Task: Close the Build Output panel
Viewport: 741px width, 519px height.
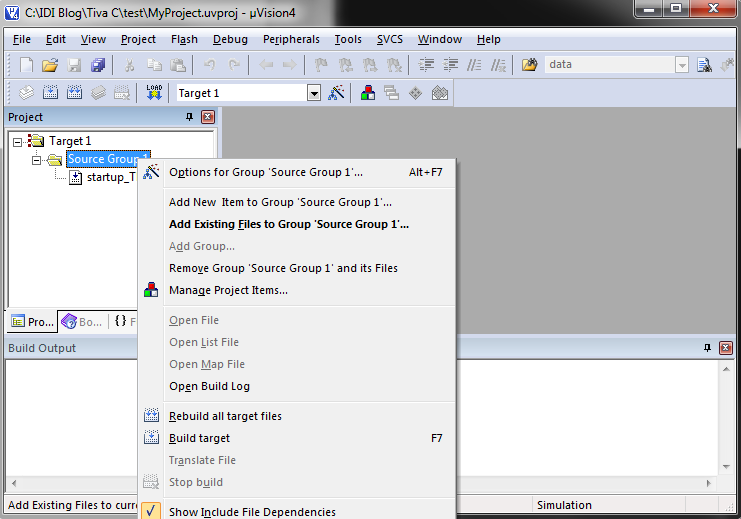Action: [x=726, y=348]
